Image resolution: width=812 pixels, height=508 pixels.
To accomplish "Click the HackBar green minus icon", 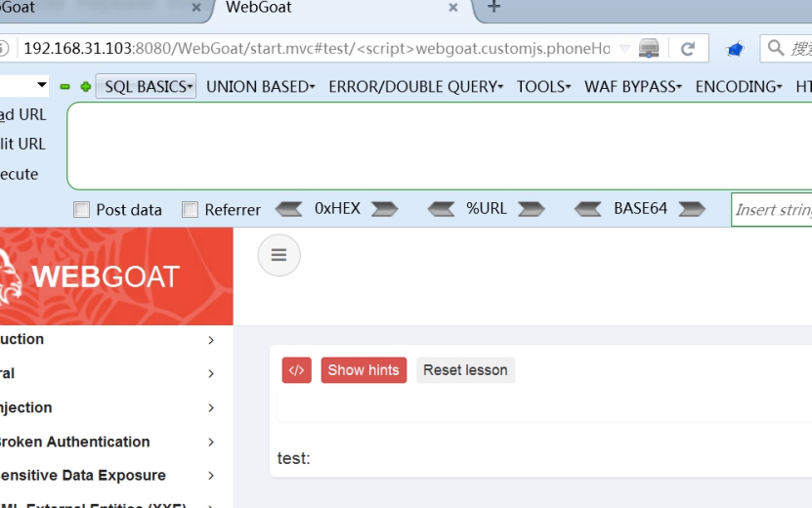I will click(64, 87).
